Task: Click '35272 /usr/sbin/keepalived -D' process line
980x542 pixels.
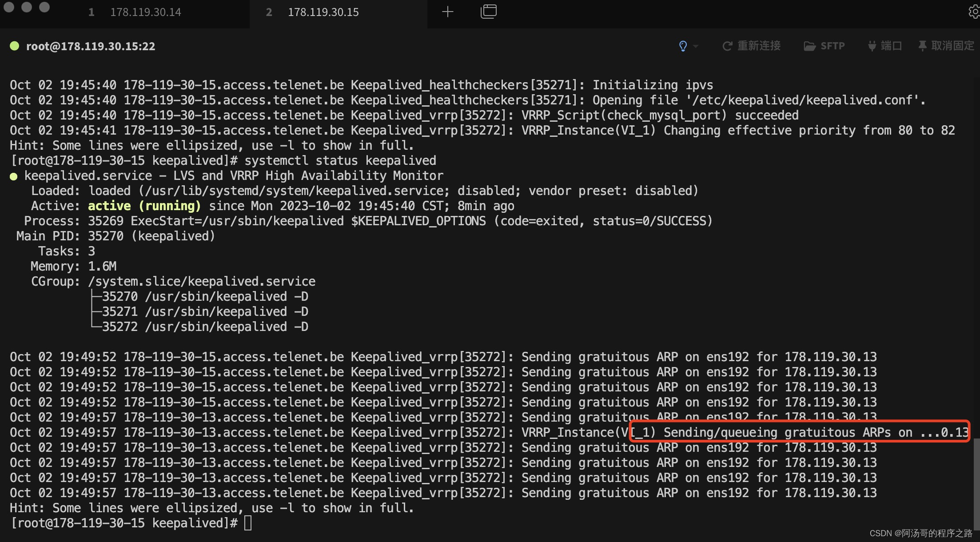Action: click(x=205, y=327)
